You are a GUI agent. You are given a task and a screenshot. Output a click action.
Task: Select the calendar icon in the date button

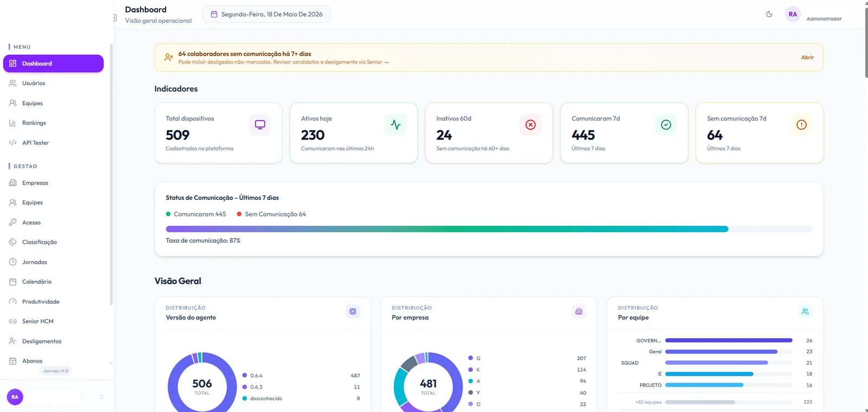(x=214, y=14)
